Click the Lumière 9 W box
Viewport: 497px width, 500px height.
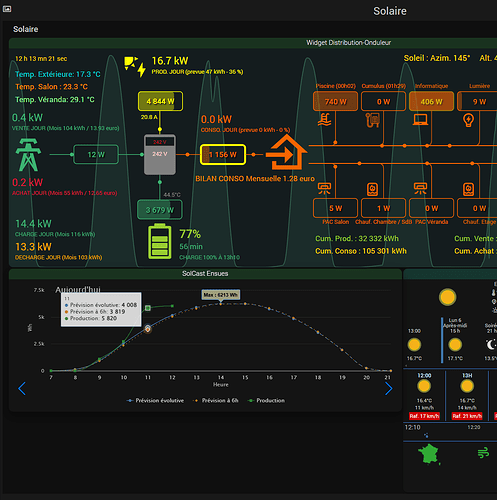(477, 101)
